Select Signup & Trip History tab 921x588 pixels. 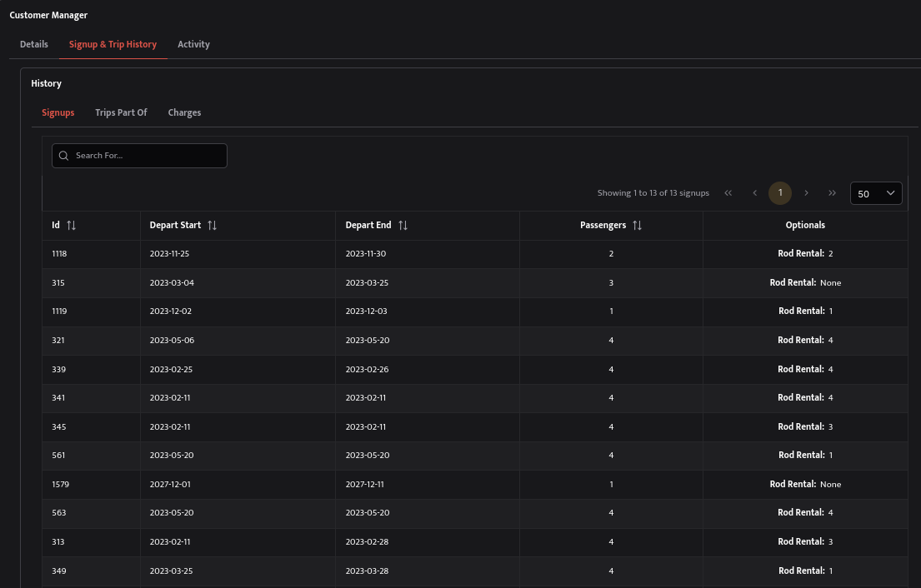pos(113,45)
